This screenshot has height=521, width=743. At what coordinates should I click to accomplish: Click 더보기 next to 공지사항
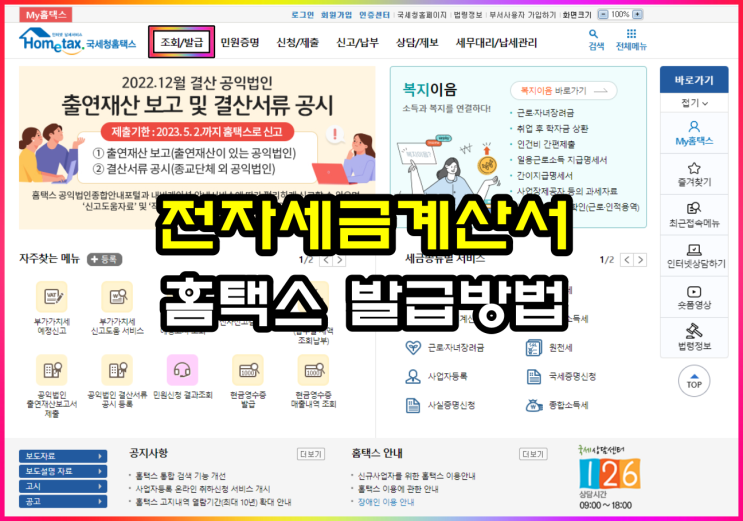311,454
